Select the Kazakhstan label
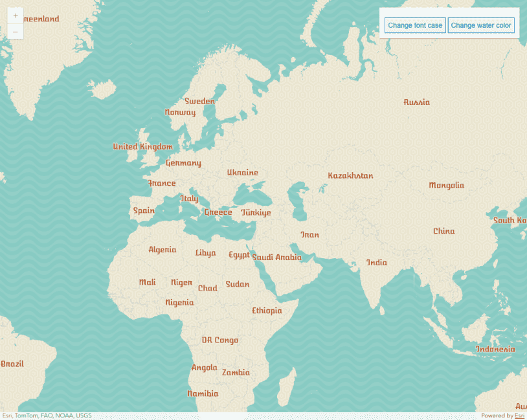This screenshot has width=527, height=420. point(351,175)
